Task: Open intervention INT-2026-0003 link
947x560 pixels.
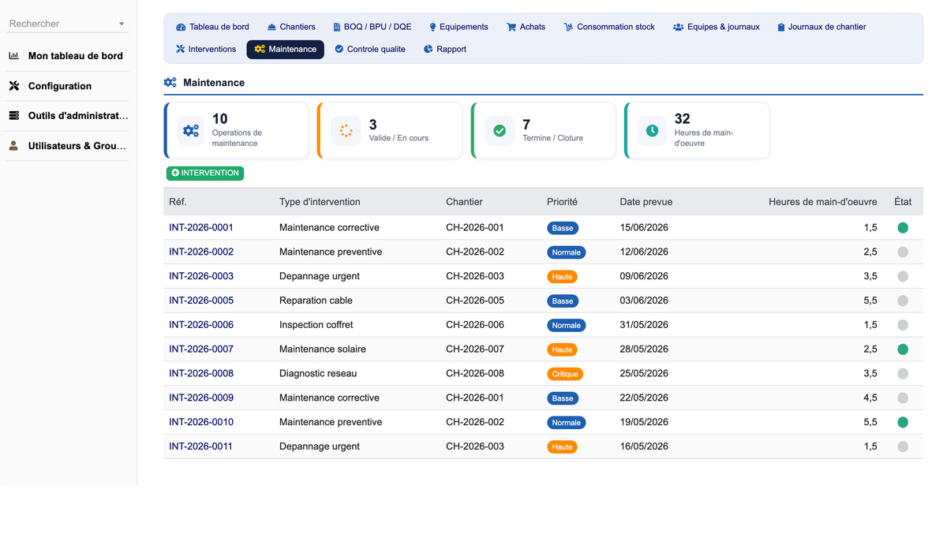Action: click(x=201, y=276)
